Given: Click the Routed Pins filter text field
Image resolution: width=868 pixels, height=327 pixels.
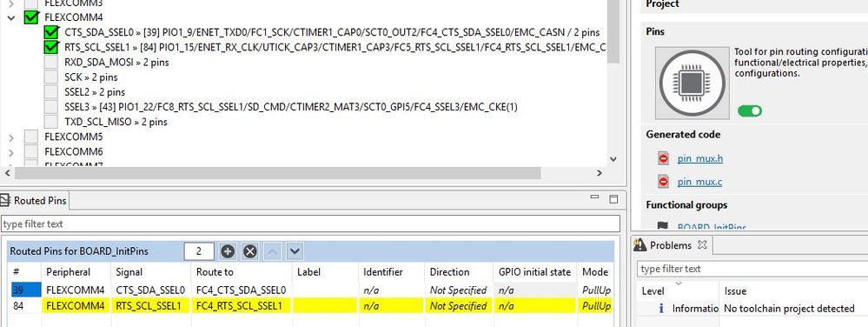Looking at the screenshot, I should click(x=310, y=224).
